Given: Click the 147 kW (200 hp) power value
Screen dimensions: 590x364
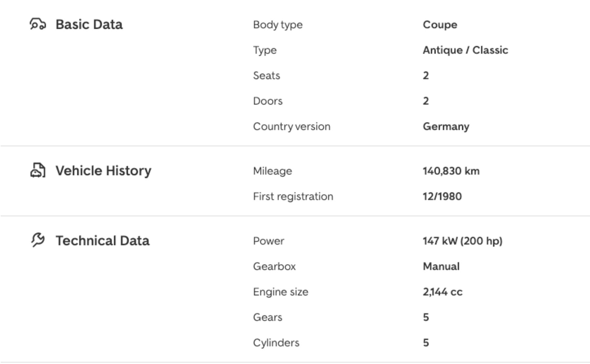Looking at the screenshot, I should (462, 241).
